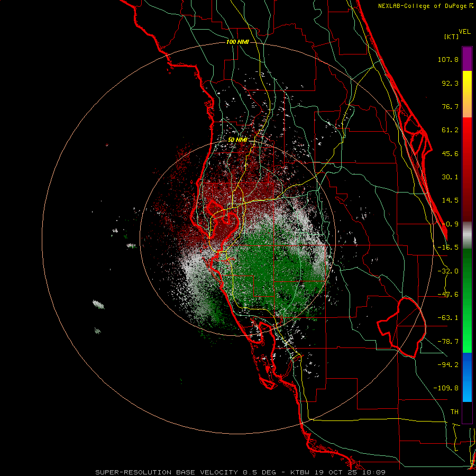The height and width of the screenshot is (476, 476).
Task: Click the 50 NMI range ring label
Action: [237, 140]
